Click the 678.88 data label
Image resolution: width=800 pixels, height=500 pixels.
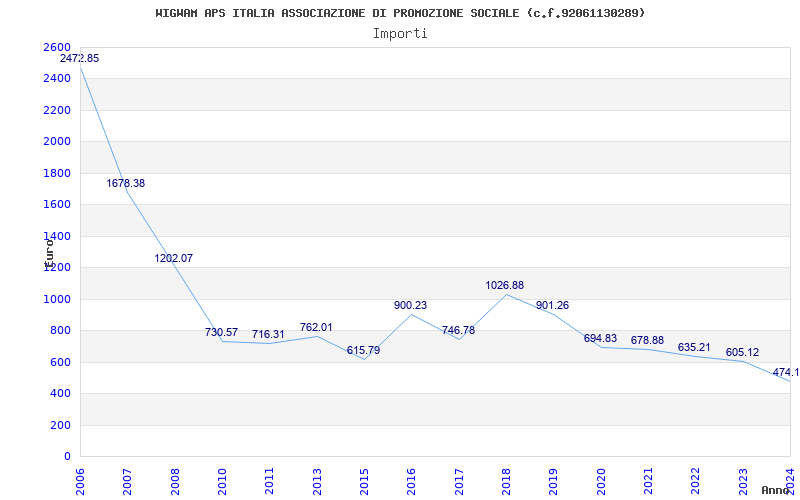(647, 340)
